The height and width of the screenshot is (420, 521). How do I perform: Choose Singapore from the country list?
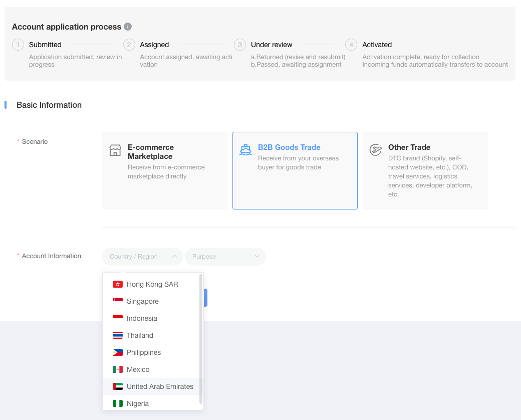coord(143,301)
